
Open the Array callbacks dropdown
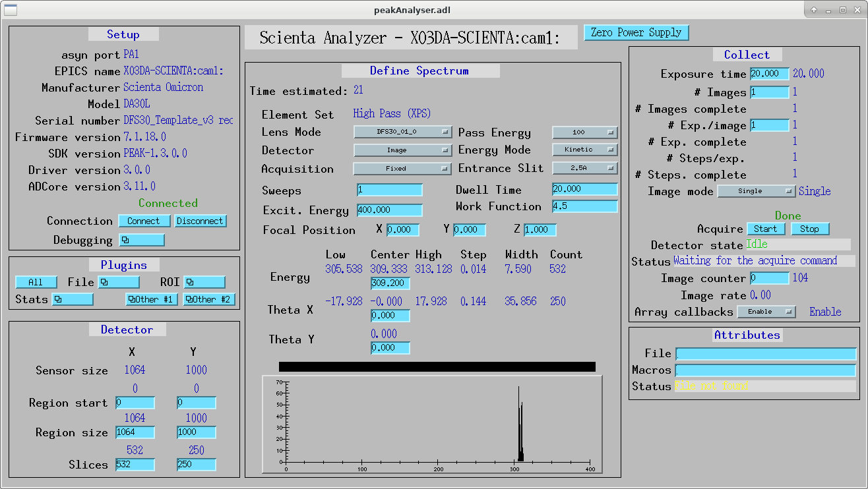766,312
